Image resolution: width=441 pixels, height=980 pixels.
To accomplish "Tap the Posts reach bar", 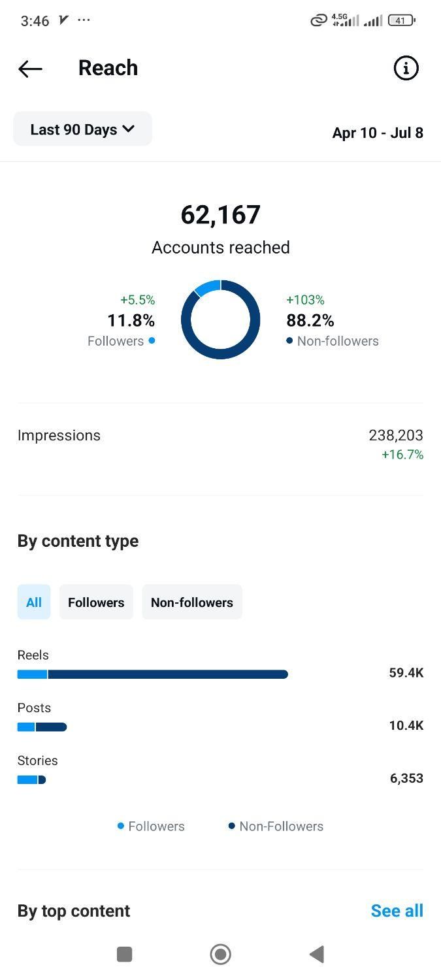I will 42,727.
